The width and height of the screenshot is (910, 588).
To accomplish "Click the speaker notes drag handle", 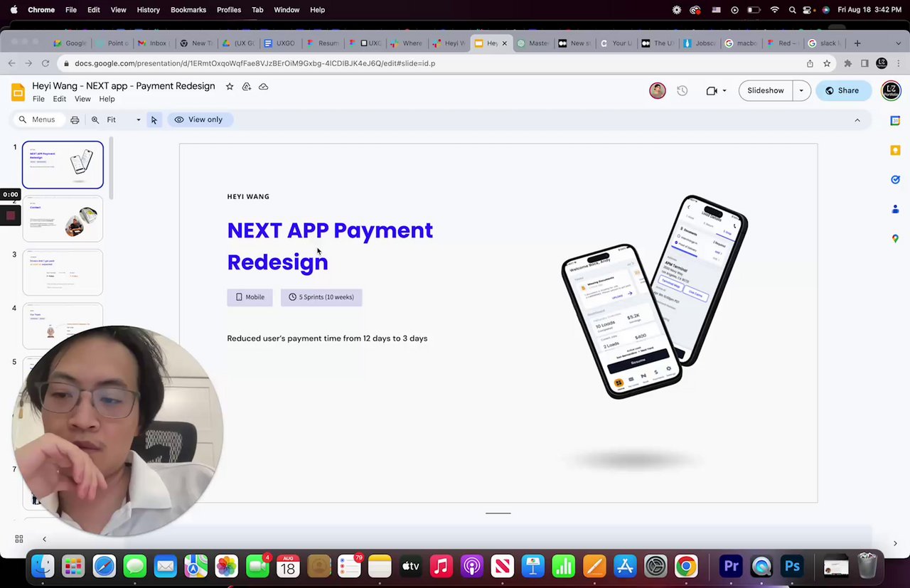I will pos(498,513).
